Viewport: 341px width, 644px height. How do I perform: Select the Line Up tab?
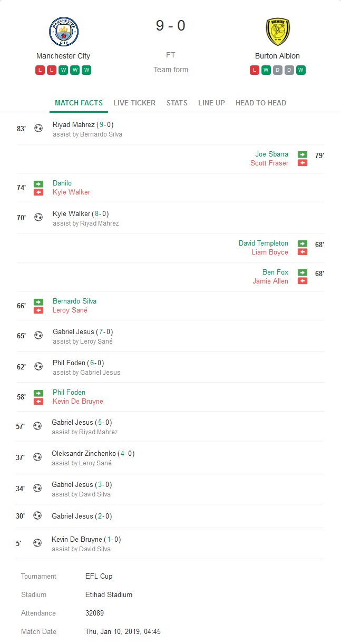click(211, 103)
